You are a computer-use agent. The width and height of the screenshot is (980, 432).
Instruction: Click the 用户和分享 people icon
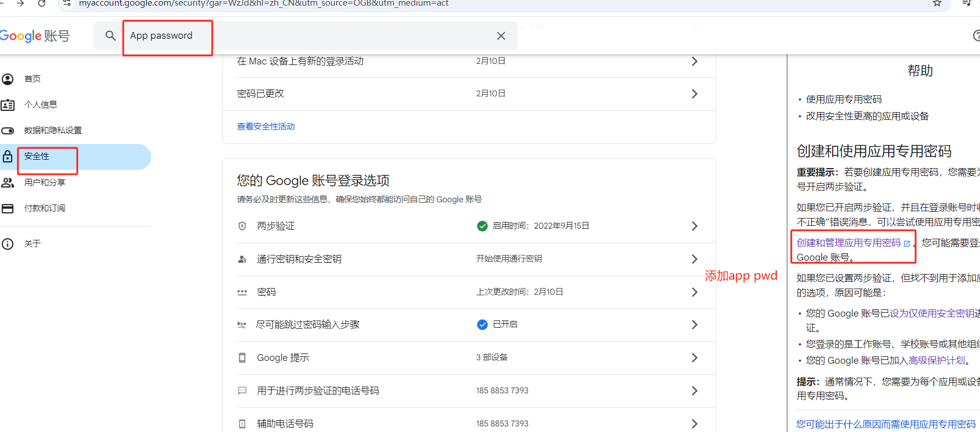pos(8,183)
